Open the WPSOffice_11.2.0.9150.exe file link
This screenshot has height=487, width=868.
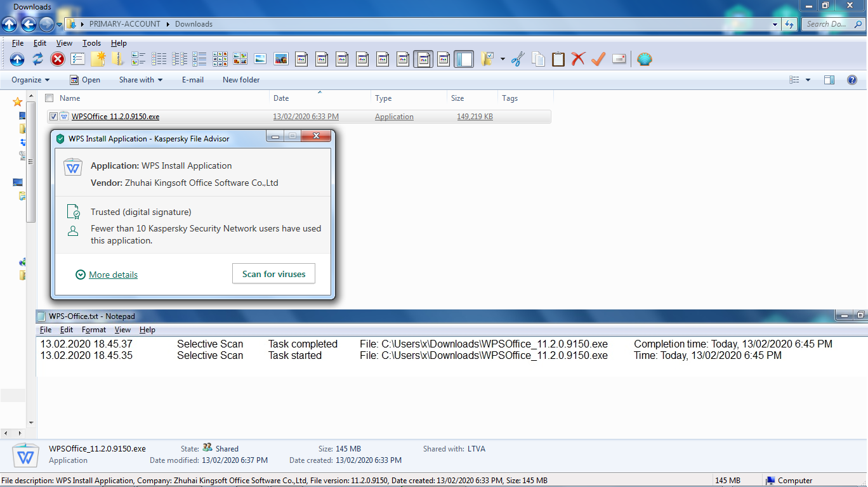tap(115, 117)
